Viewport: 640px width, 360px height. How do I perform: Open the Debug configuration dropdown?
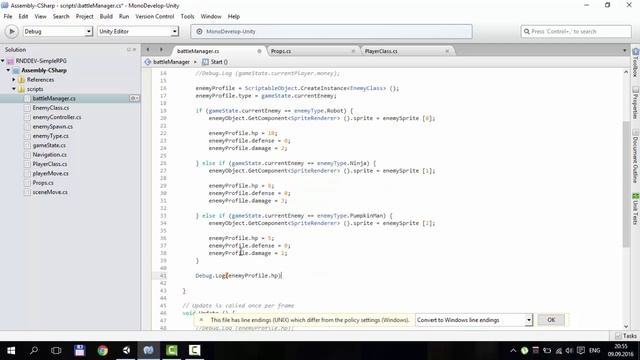coord(58,31)
